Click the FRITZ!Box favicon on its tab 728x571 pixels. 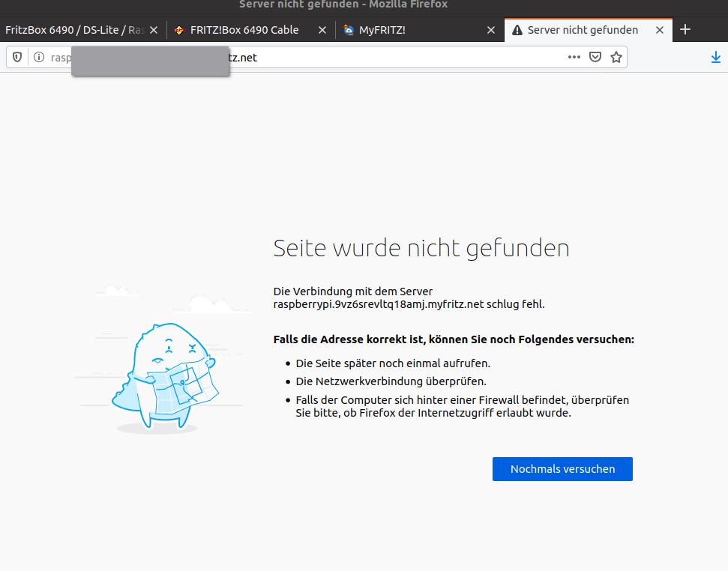[179, 30]
